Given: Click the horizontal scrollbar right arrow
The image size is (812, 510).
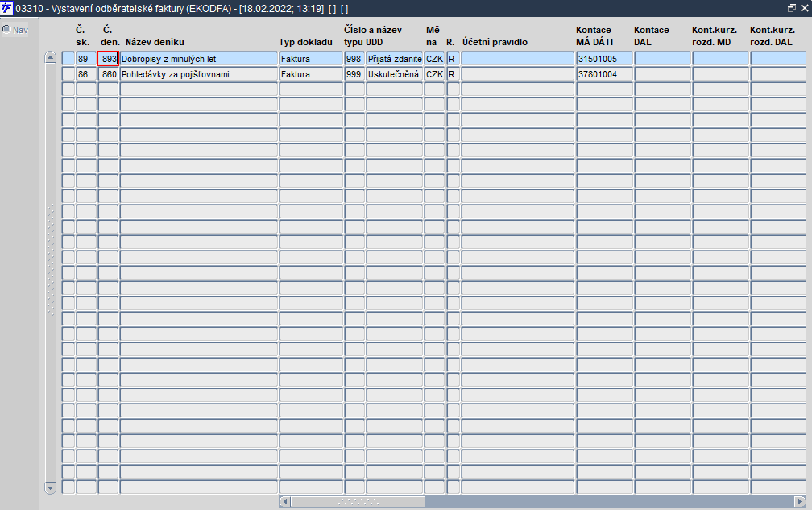Looking at the screenshot, I should [x=800, y=501].
